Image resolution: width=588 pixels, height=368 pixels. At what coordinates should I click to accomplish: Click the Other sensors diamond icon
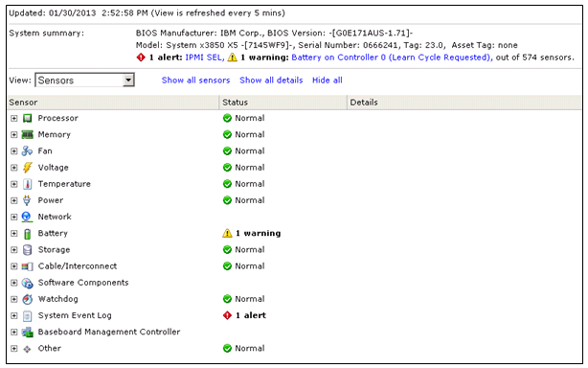tap(28, 349)
